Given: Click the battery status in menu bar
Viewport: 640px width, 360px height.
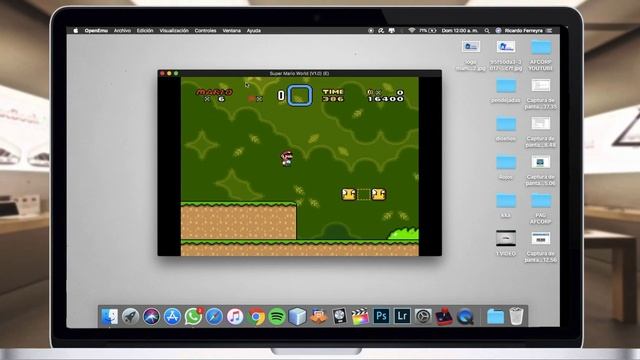Looking at the screenshot, I should pyautogui.click(x=428, y=31).
